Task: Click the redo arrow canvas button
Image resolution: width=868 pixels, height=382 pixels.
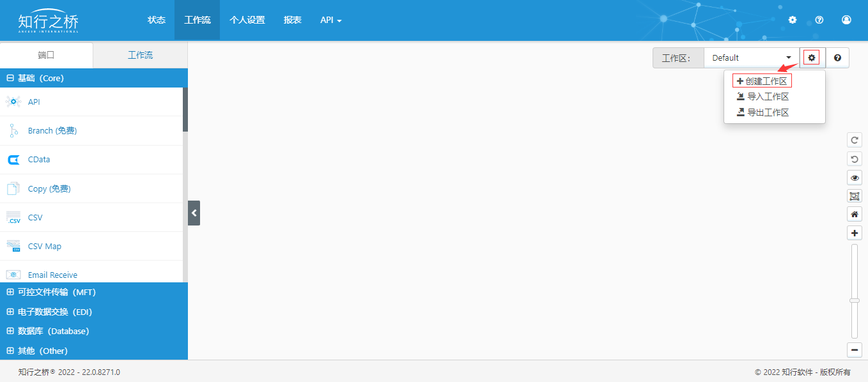Action: 855,140
